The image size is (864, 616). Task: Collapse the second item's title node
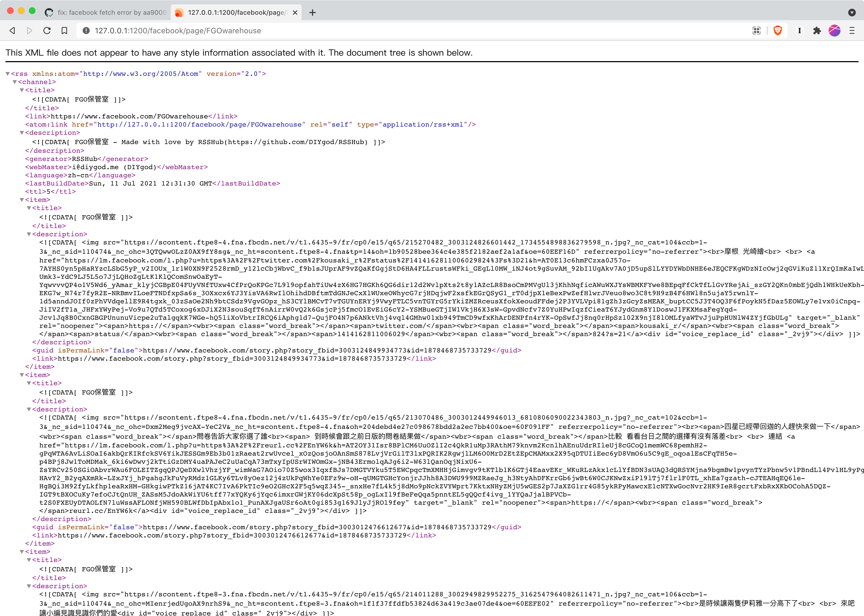tap(29, 384)
